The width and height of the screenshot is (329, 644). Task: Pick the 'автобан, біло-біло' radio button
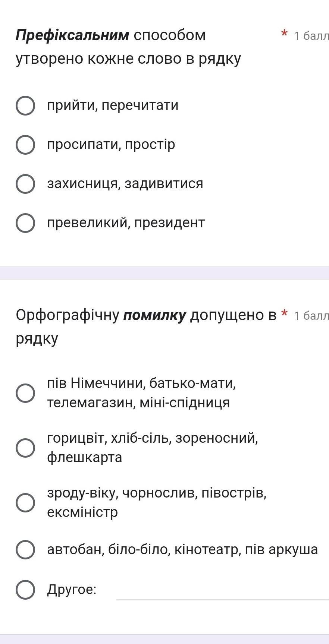[25, 549]
